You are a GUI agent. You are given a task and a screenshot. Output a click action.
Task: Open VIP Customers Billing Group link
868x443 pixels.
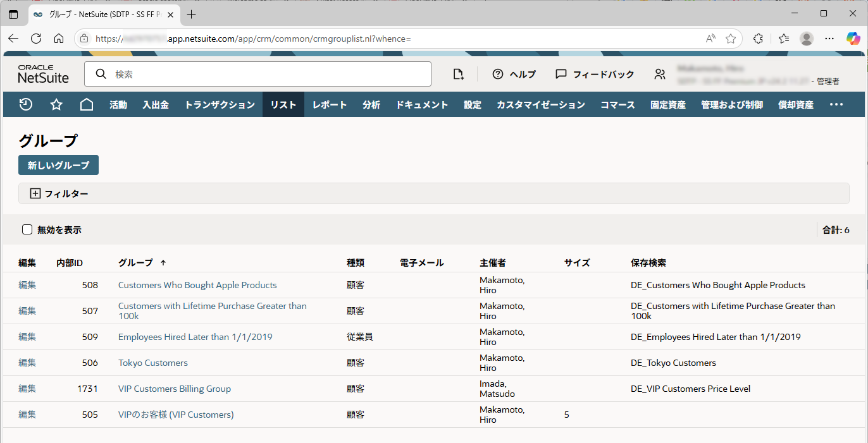click(175, 389)
